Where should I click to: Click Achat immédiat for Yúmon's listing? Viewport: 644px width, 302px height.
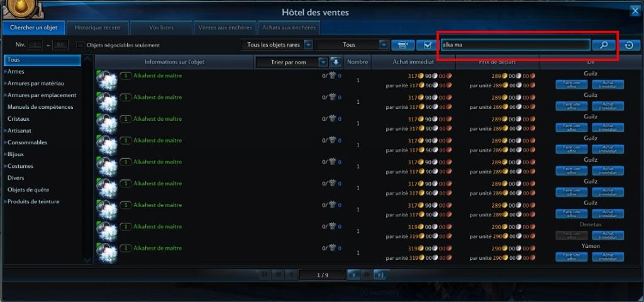pyautogui.click(x=608, y=257)
